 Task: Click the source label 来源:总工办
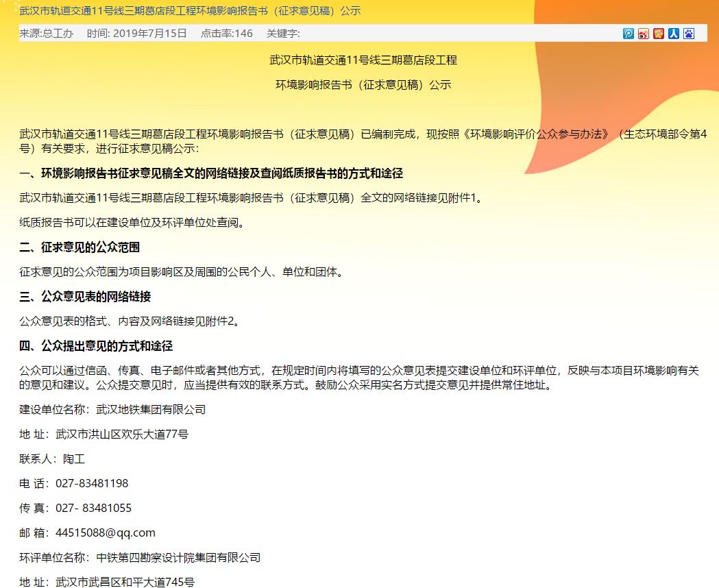[x=47, y=34]
